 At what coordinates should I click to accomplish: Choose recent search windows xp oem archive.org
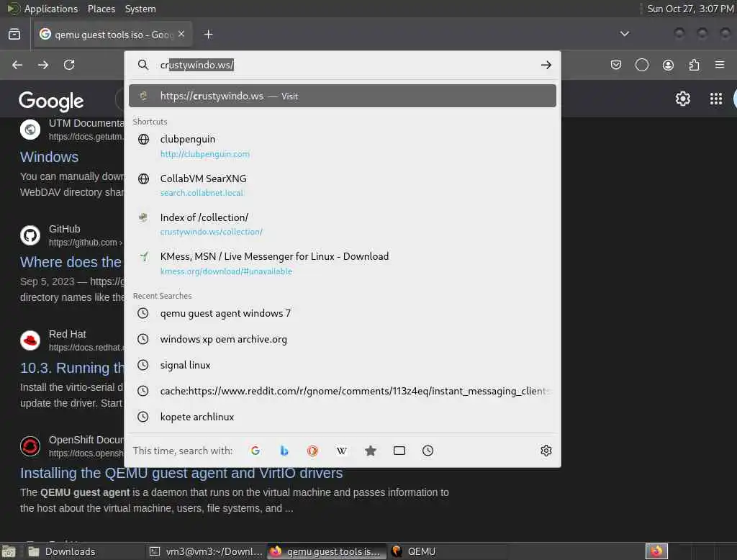coord(342,339)
